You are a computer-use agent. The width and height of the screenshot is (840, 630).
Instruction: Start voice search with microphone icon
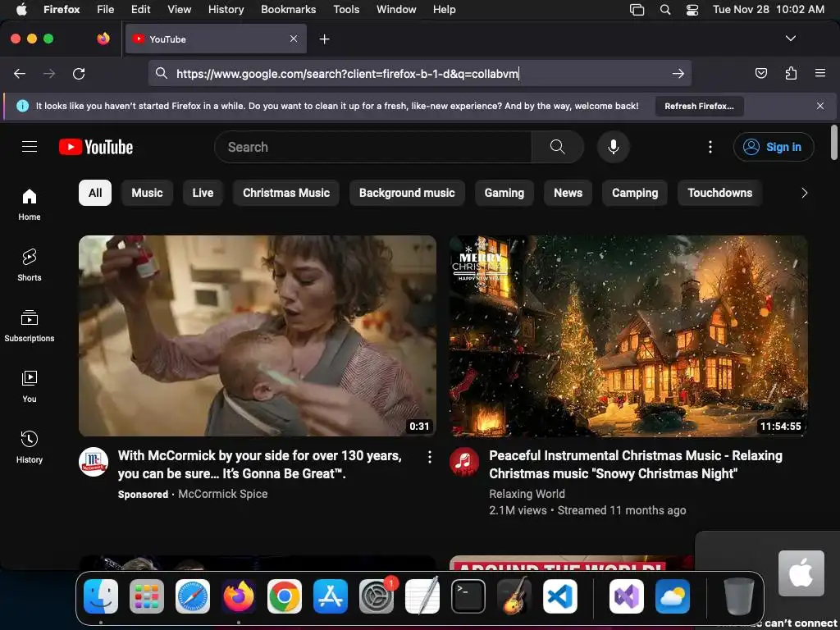614,147
